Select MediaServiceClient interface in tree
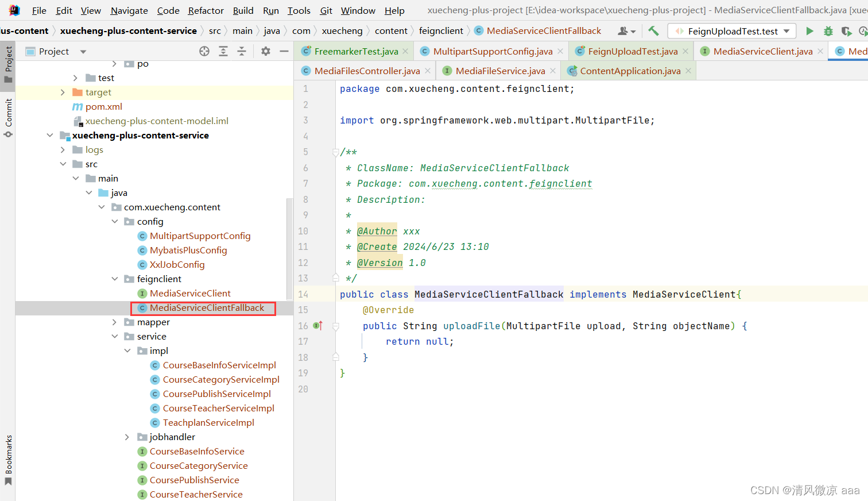868x501 pixels. (x=190, y=293)
